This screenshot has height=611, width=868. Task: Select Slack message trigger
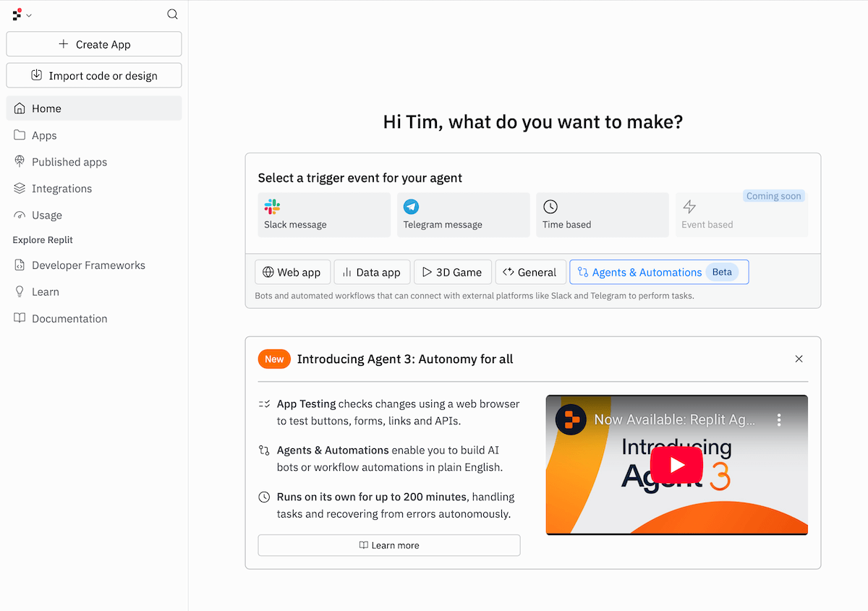(324, 215)
